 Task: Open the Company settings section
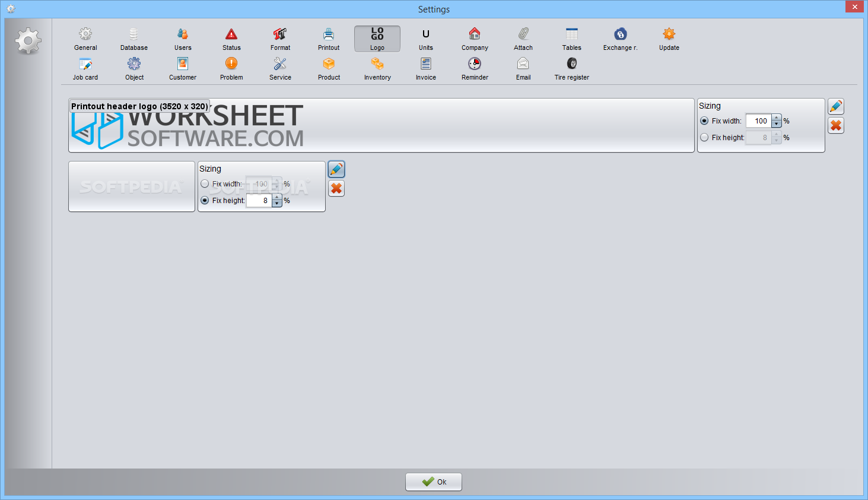coord(475,39)
